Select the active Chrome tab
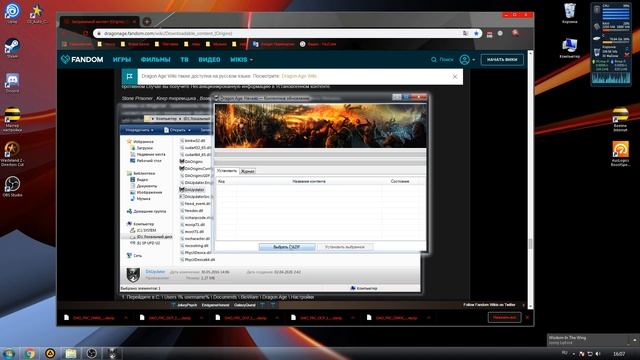The height and width of the screenshot is (360, 640). [99, 21]
